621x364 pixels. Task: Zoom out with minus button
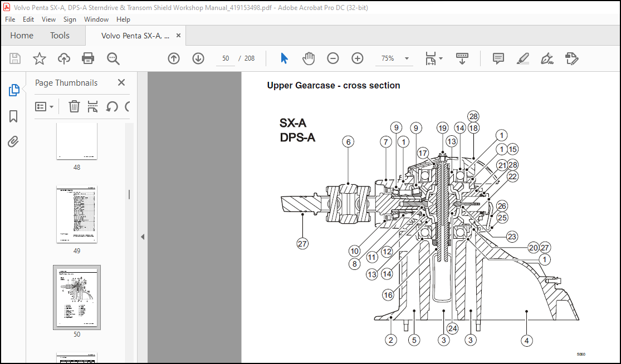(x=332, y=58)
